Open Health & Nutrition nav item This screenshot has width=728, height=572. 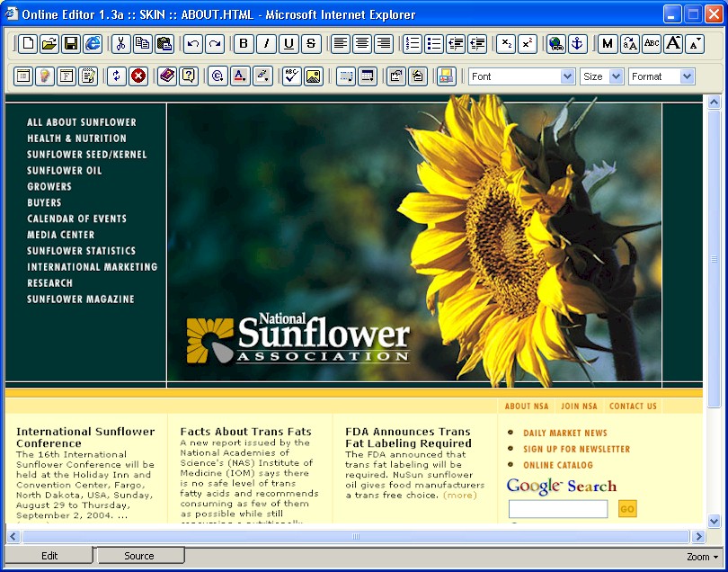pos(76,139)
